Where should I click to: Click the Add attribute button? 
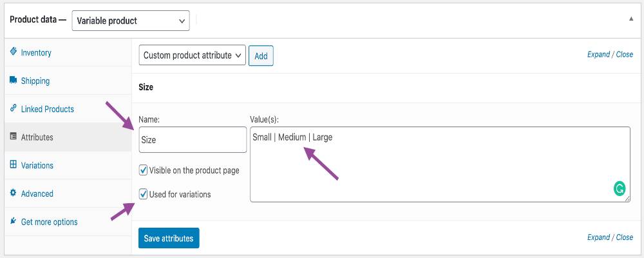261,56
